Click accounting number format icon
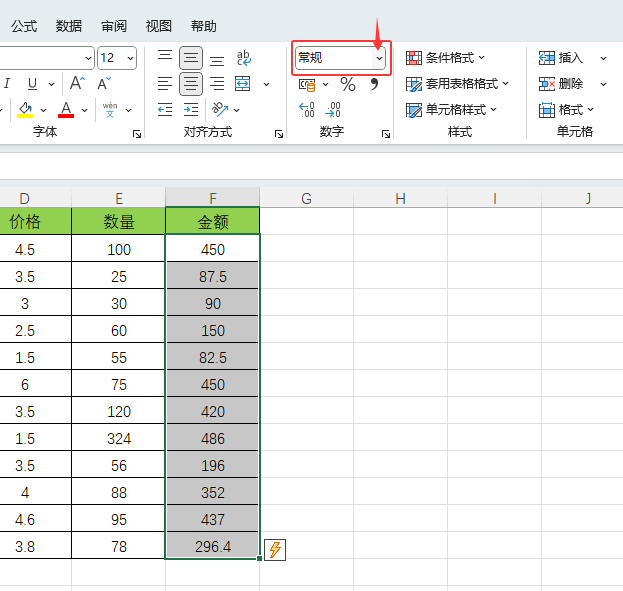Image resolution: width=623 pixels, height=591 pixels. tap(307, 84)
